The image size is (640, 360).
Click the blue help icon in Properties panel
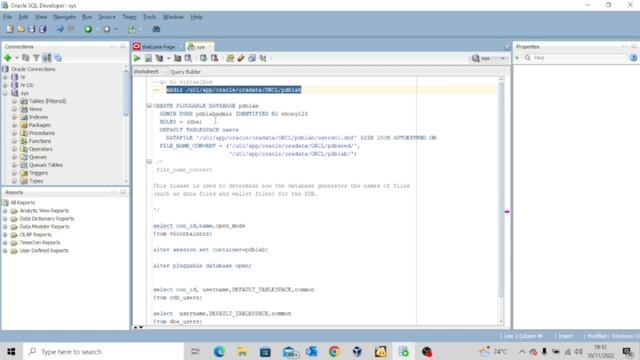633,58
